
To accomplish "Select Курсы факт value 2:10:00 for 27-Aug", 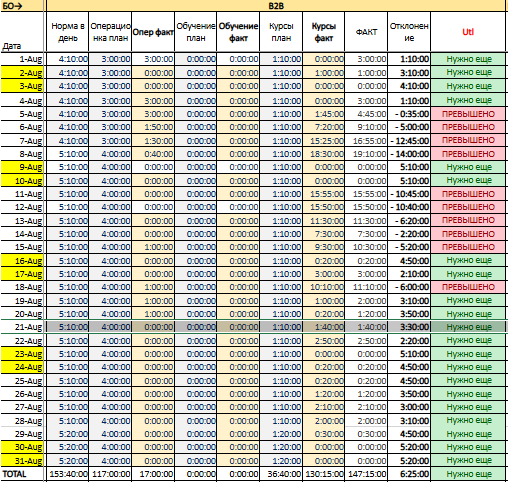I will coord(324,407).
